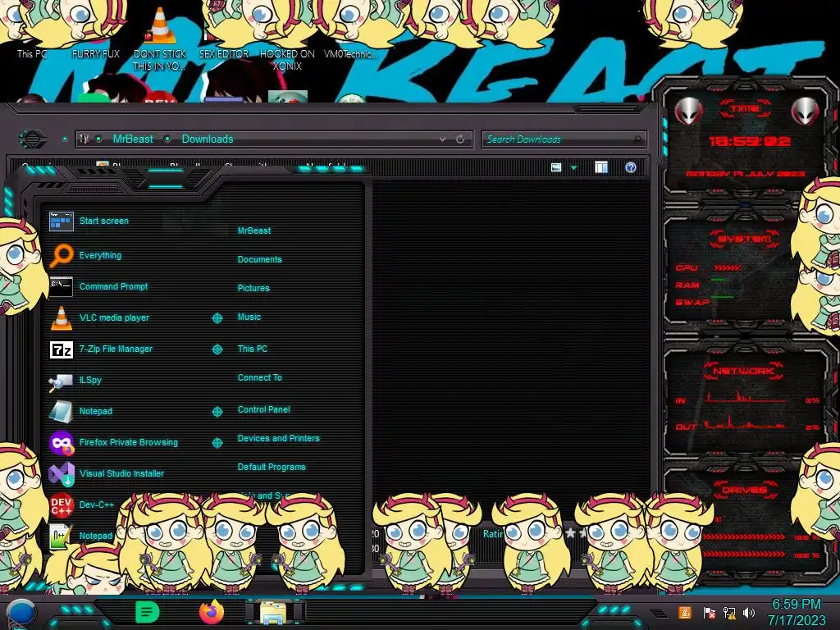Screen dimensions: 840x630
Task: Open recent locations dot beside nav button
Action: [x=65, y=139]
